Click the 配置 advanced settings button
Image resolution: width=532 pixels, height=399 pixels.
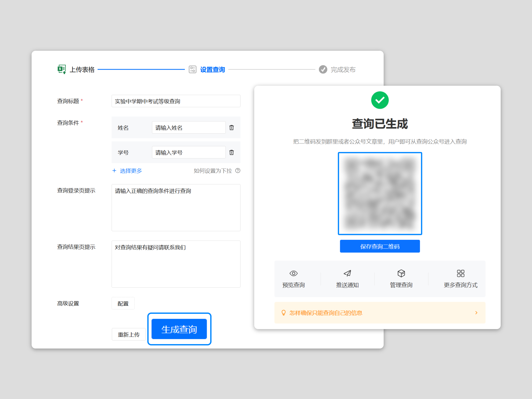[123, 303]
